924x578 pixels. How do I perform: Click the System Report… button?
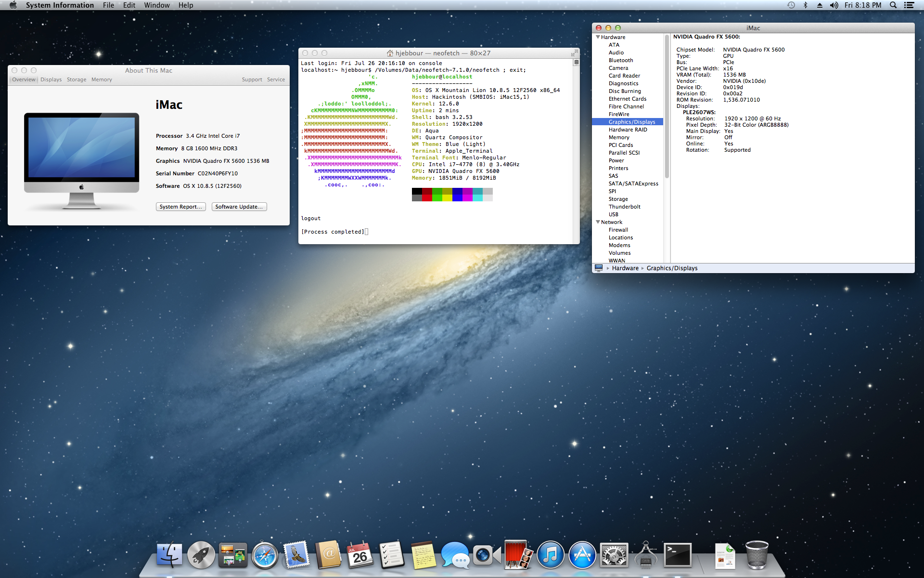click(180, 207)
